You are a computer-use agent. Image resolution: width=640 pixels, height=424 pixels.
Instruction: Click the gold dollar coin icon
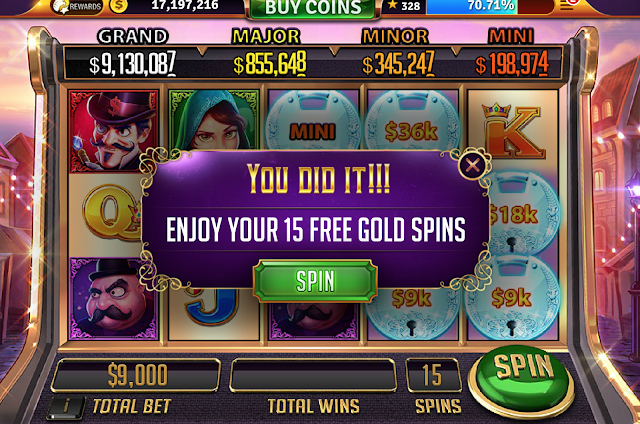click(118, 6)
